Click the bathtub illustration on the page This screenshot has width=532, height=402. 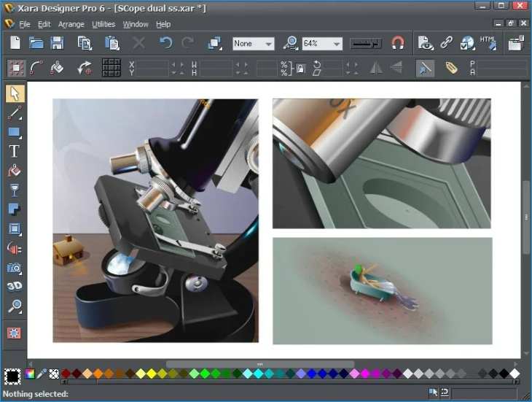tap(383, 291)
